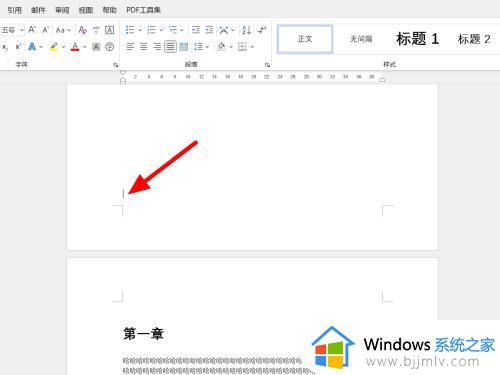Click the Decrease Indent icon
This screenshot has width=500, height=375.
196,30
